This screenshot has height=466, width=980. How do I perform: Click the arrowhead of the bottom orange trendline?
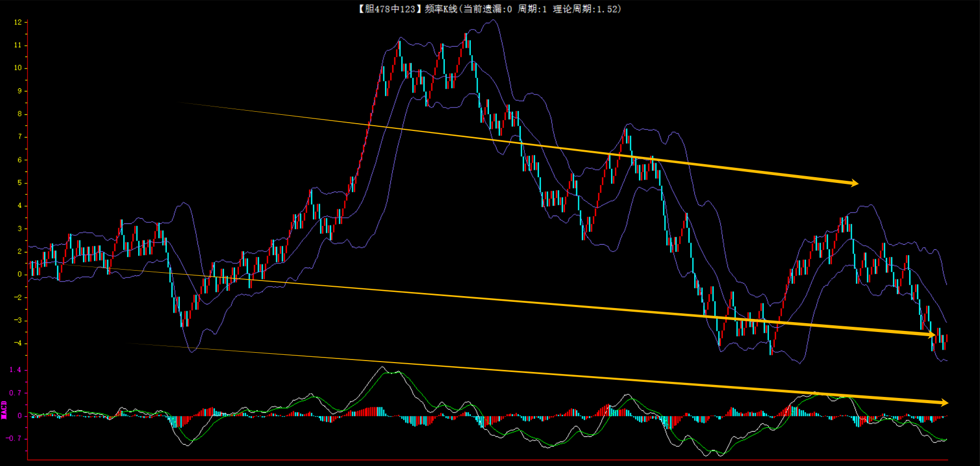tap(943, 403)
